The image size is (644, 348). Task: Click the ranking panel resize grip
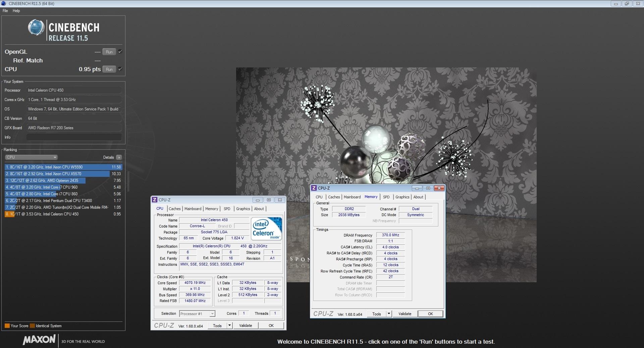click(128, 181)
